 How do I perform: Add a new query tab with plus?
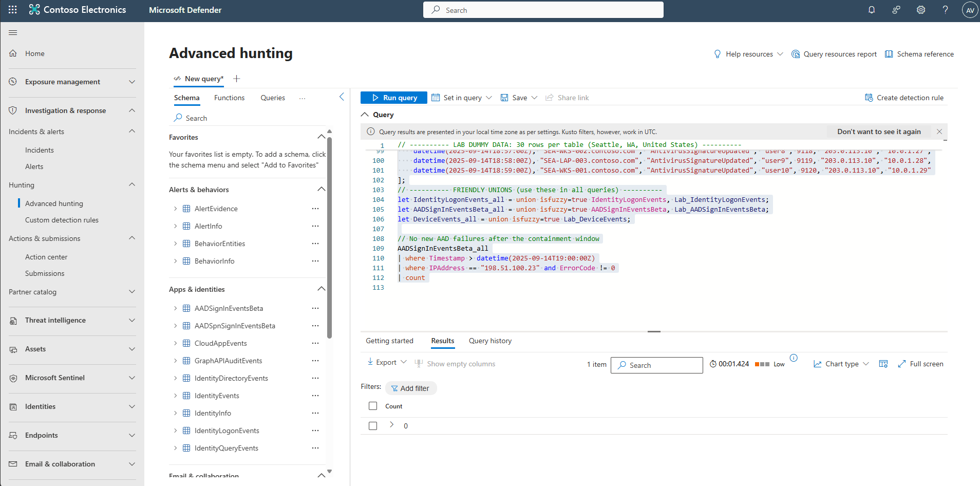tap(237, 79)
